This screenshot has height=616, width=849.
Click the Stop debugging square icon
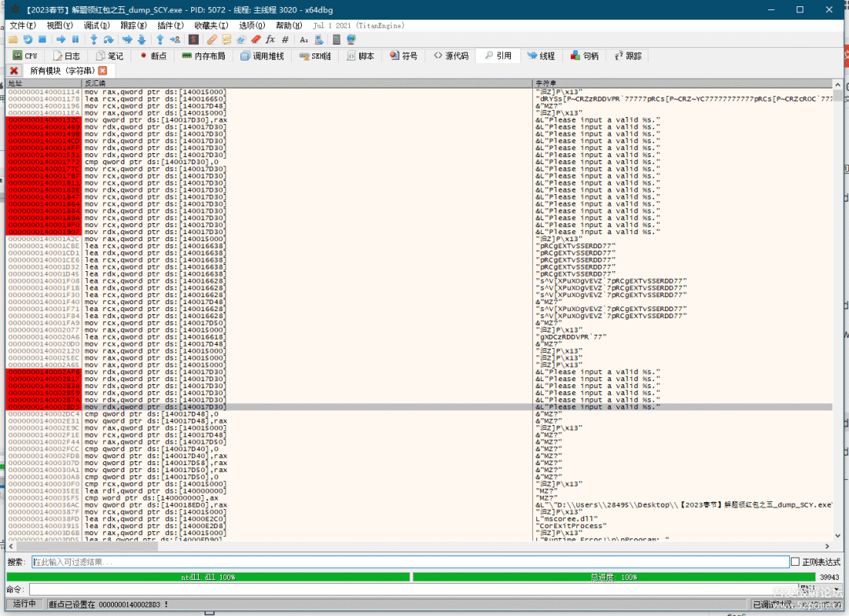42,39
